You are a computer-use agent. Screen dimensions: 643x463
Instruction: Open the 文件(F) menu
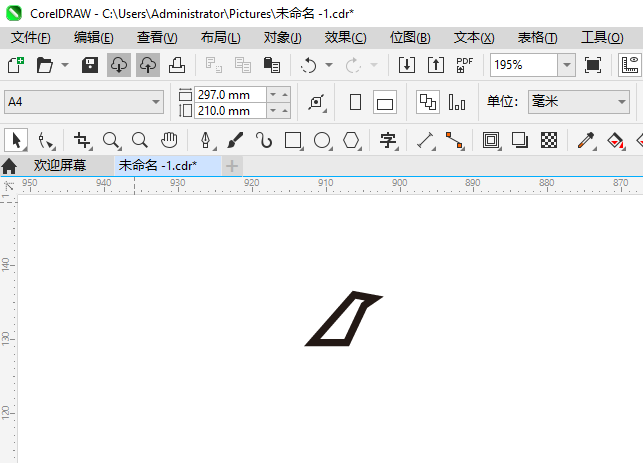point(31,38)
